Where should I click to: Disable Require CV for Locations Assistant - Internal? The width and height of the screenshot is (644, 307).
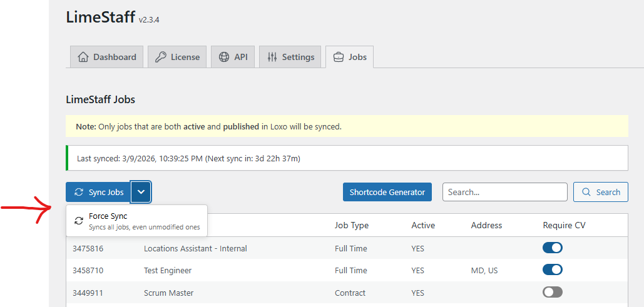pos(552,248)
